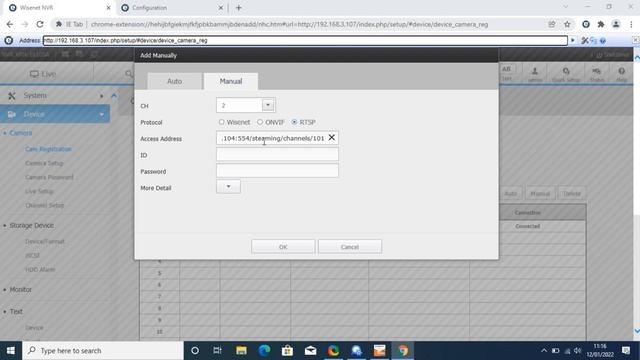Reload the page
The image size is (640, 360).
[x=40, y=24]
